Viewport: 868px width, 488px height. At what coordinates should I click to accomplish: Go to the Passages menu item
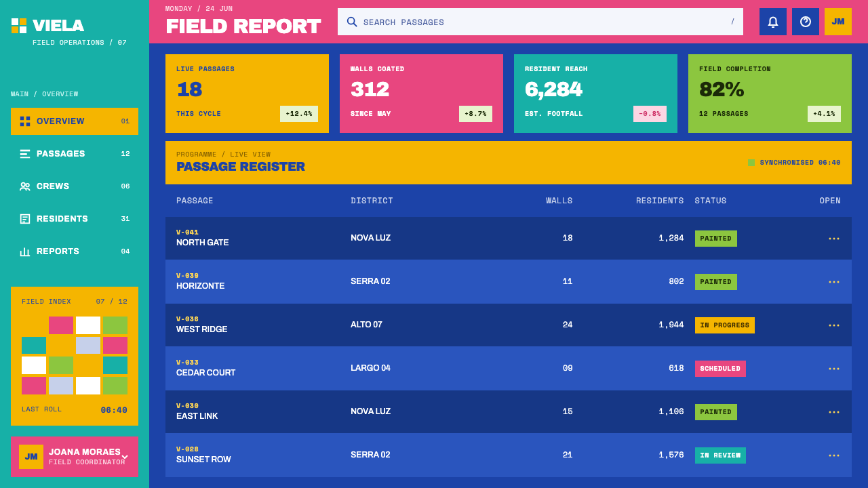click(x=75, y=154)
